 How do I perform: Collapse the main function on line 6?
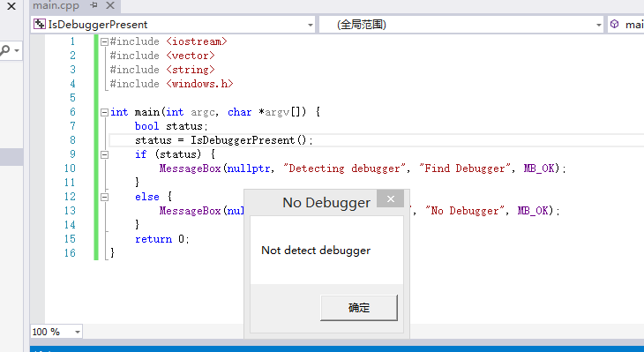[x=104, y=112]
